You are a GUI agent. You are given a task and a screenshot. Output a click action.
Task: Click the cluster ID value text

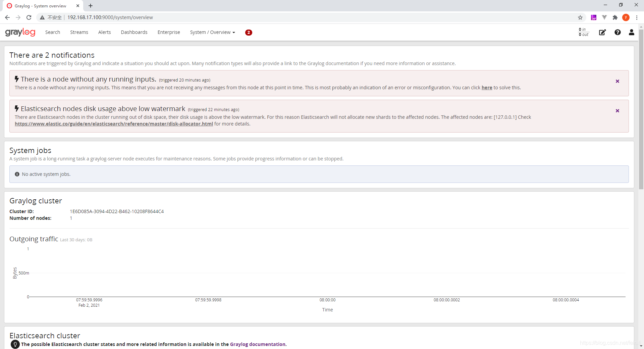(117, 211)
